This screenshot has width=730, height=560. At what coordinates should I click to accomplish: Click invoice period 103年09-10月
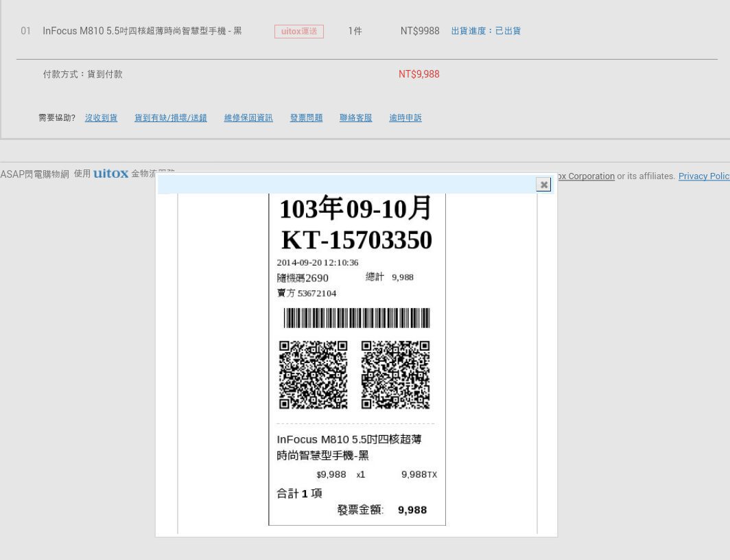355,208
